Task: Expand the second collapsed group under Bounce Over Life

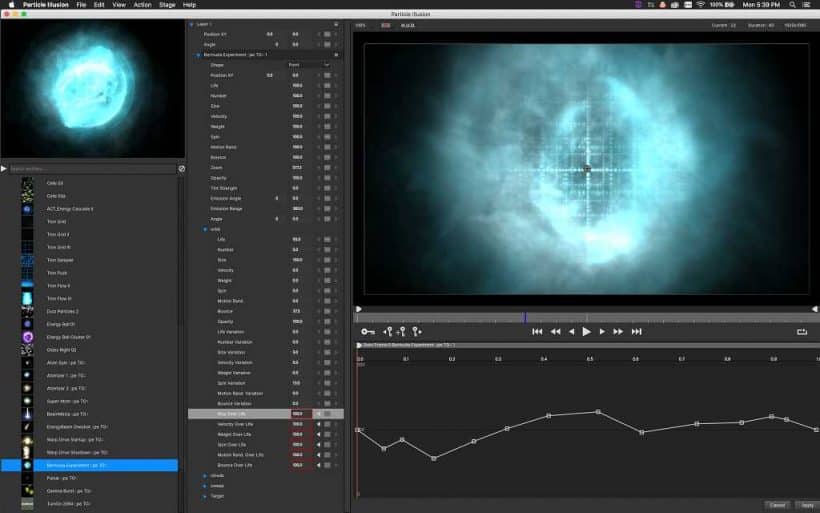Action: point(205,486)
